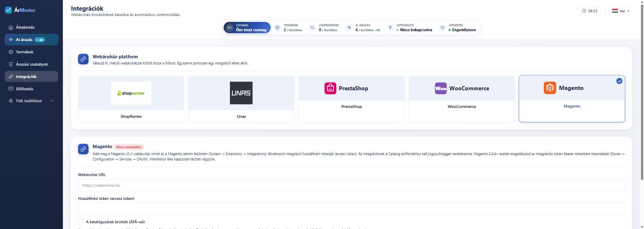Image resolution: width=644 pixels, height=229 pixels.
Task: Click the Integrációk page heading
Action: point(87,8)
